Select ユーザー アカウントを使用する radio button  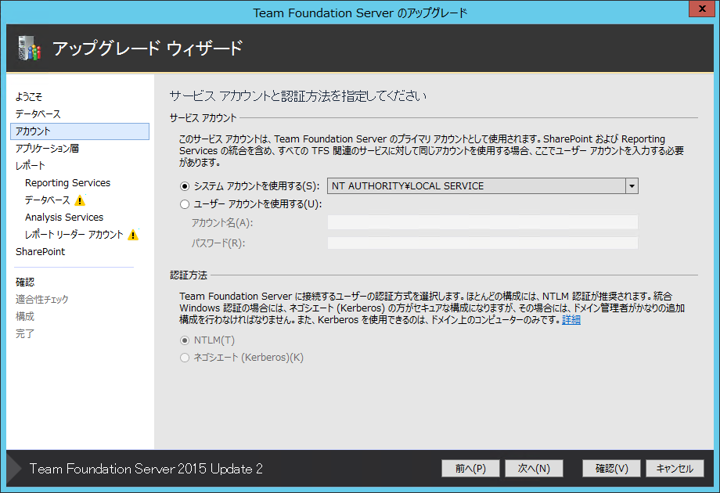184,204
